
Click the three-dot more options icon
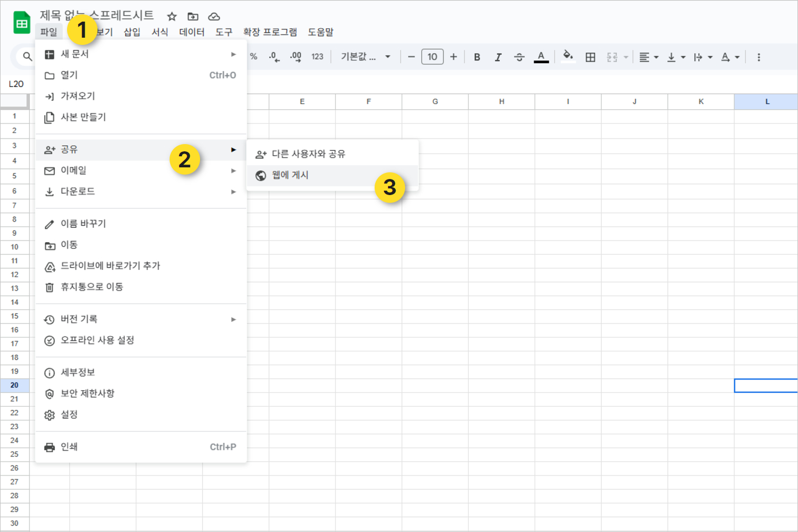click(759, 57)
